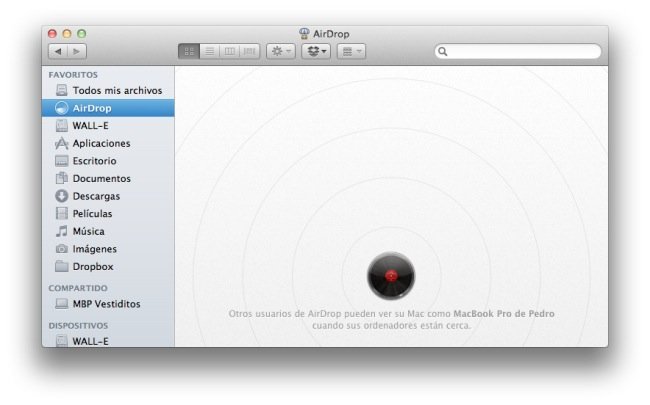Open the Aplicaciones folder
Screen dimensions: 650x405
pos(101,143)
